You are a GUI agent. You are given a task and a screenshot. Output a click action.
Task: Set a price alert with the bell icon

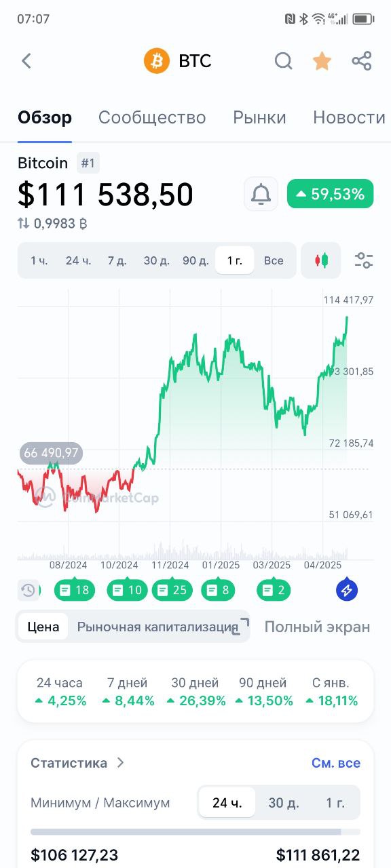261,195
